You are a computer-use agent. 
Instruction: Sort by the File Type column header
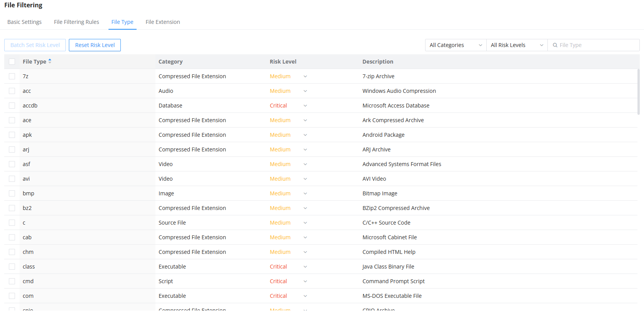pos(34,62)
